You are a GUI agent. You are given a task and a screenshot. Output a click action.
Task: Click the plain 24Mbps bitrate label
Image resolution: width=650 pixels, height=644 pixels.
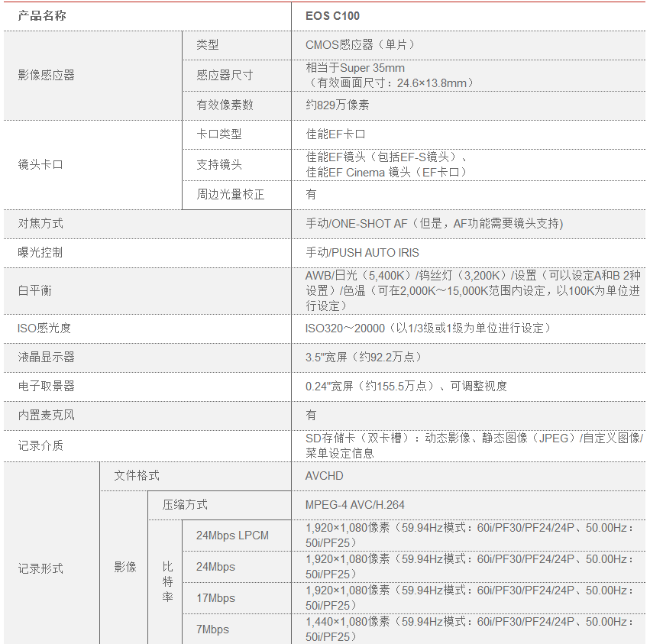[215, 567]
